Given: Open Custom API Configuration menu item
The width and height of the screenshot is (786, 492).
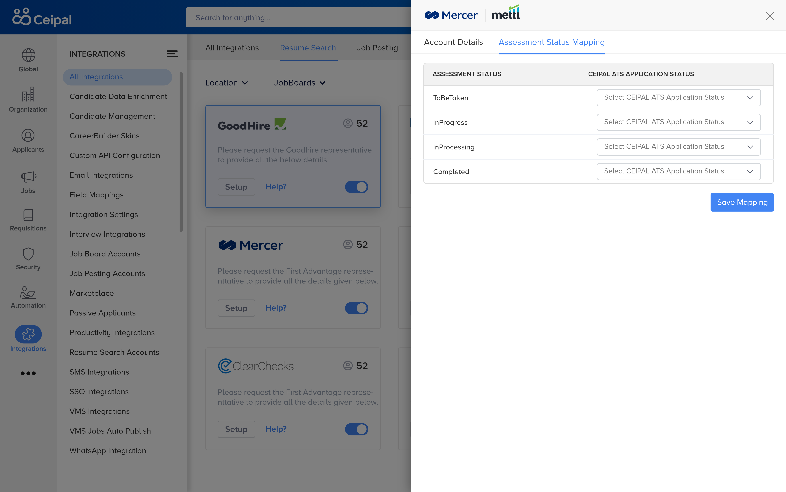Looking at the screenshot, I should (x=115, y=155).
